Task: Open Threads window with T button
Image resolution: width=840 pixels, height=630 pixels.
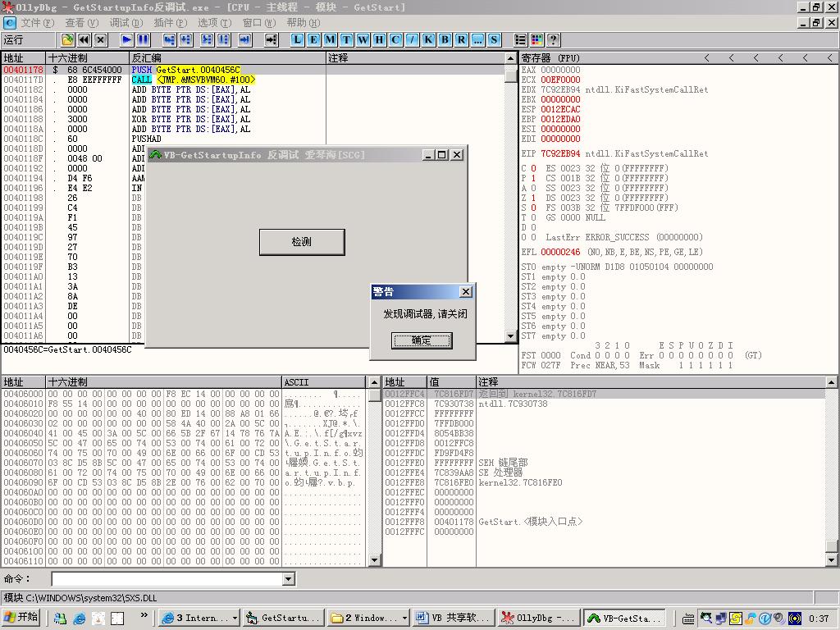Action: 347,39
